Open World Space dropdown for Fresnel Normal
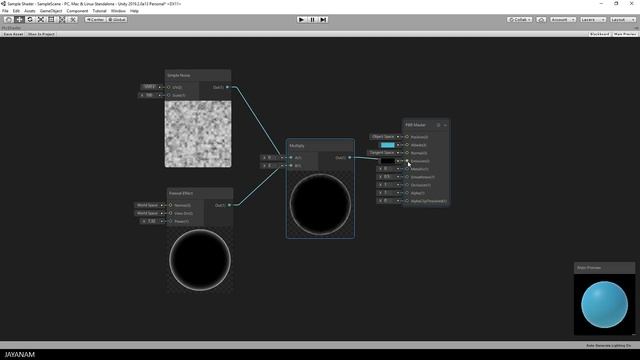This screenshot has width=640, height=360. click(x=149, y=205)
